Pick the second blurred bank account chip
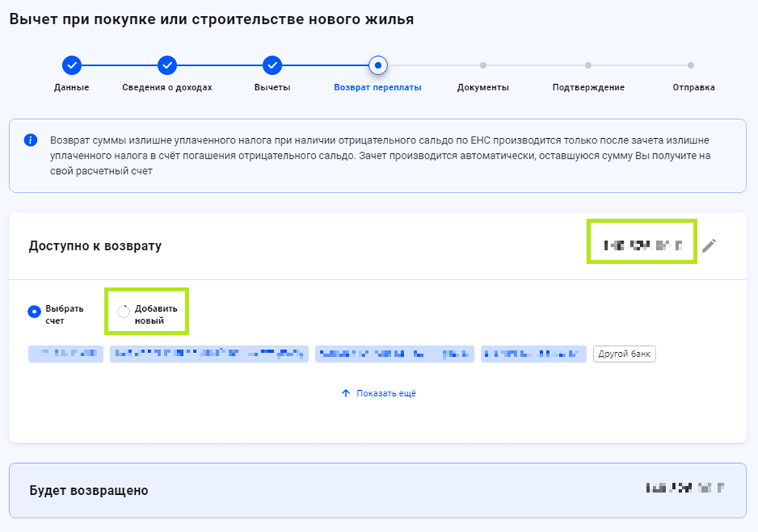The height and width of the screenshot is (532, 758). [209, 354]
